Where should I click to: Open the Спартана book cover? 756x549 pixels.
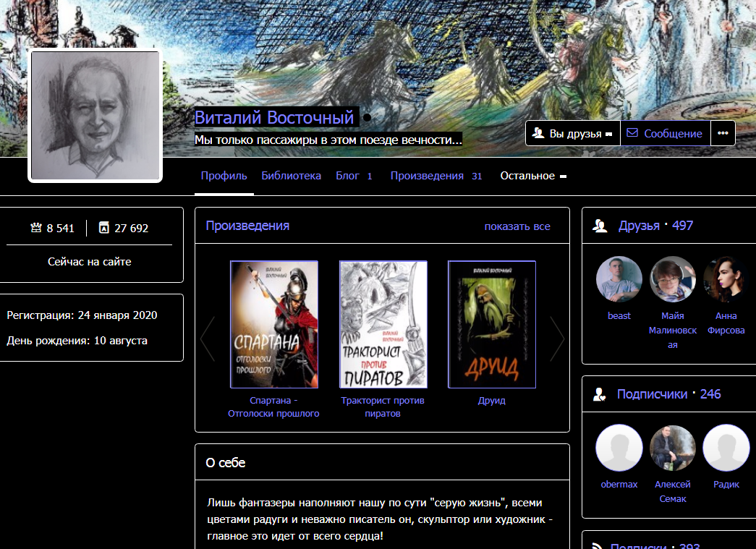coord(273,324)
